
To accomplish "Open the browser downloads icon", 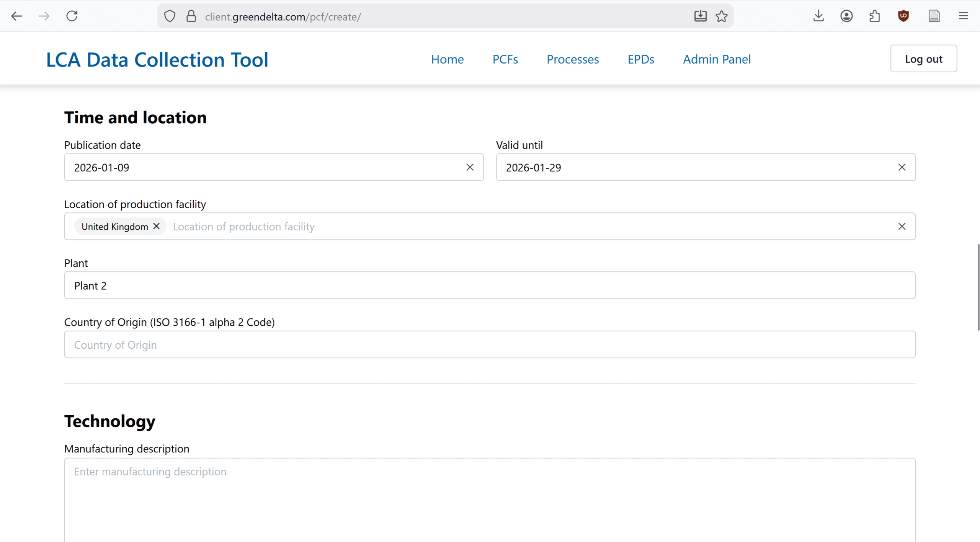I will click(818, 16).
